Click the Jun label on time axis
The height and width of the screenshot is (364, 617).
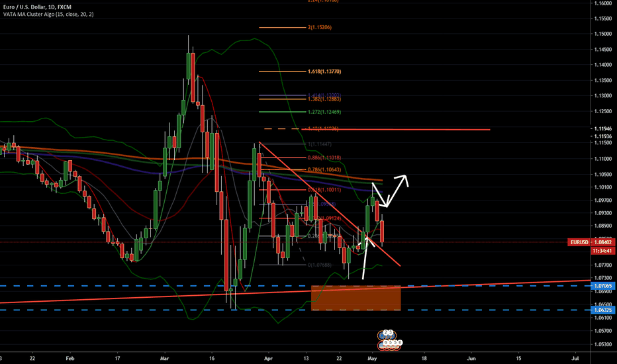[x=471, y=359]
